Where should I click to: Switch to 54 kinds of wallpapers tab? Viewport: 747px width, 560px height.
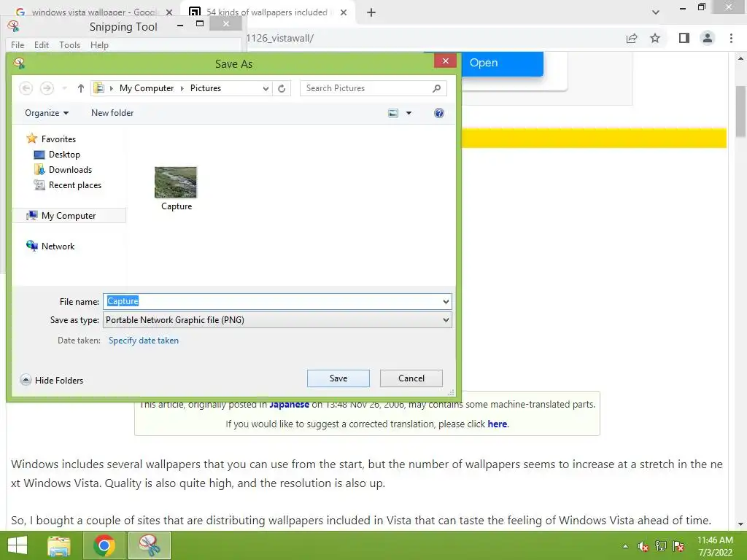point(267,12)
